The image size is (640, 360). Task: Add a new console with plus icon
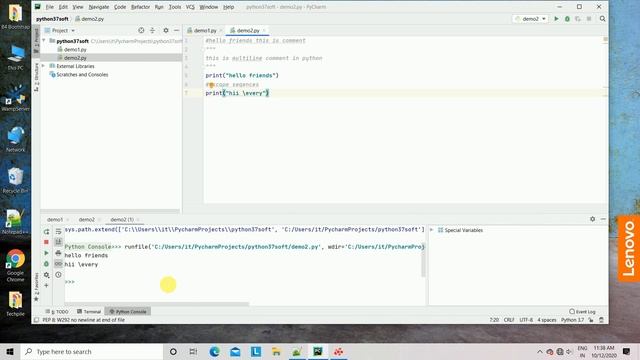[x=47, y=286]
